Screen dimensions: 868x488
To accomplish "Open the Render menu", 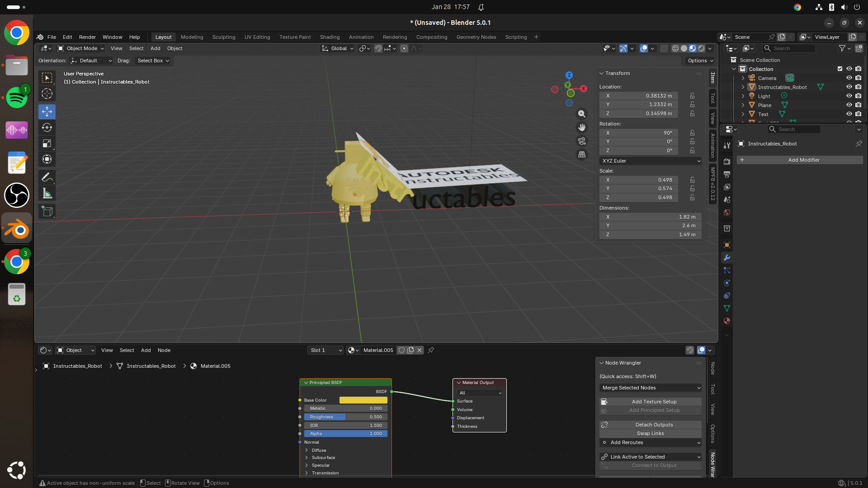I will pos(87,37).
